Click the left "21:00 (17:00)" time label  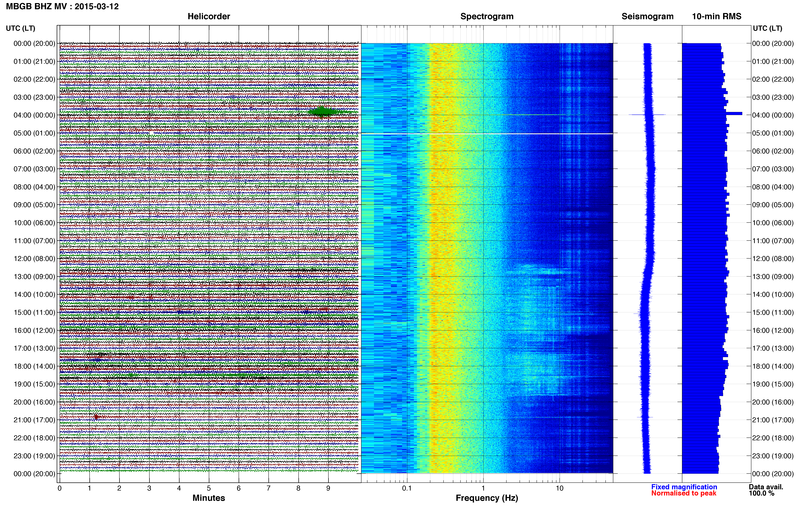click(x=34, y=420)
